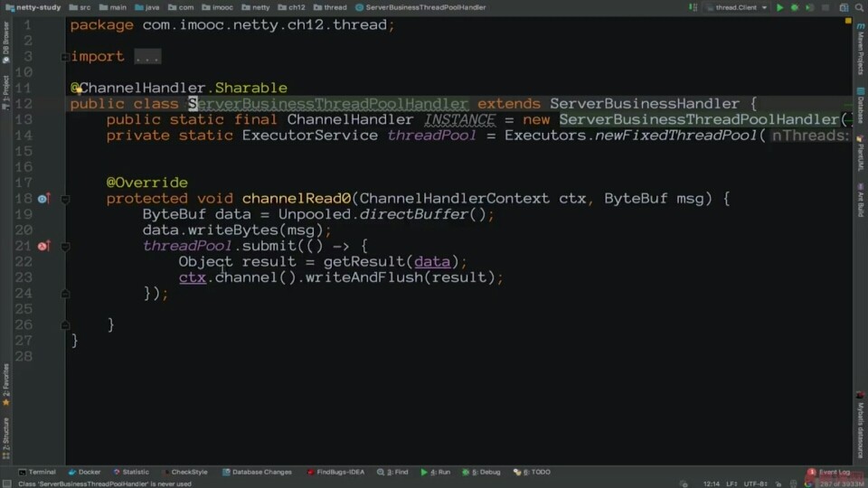Open the Database Changes tool window
The image size is (868, 488).
tap(258, 472)
